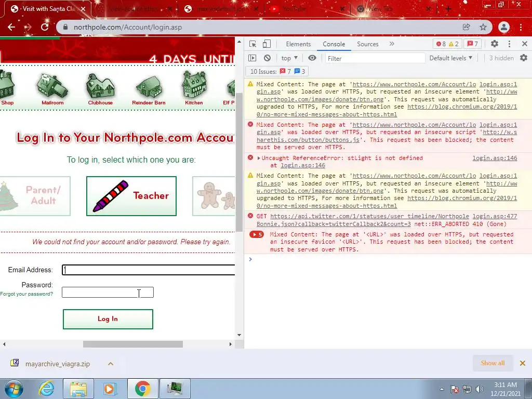532x399 pixels.
Task: Open DevTools customize three-dot menu
Action: point(509,44)
